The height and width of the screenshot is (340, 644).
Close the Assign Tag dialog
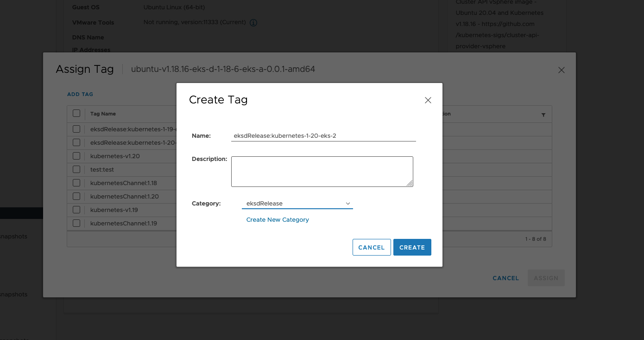tap(561, 70)
